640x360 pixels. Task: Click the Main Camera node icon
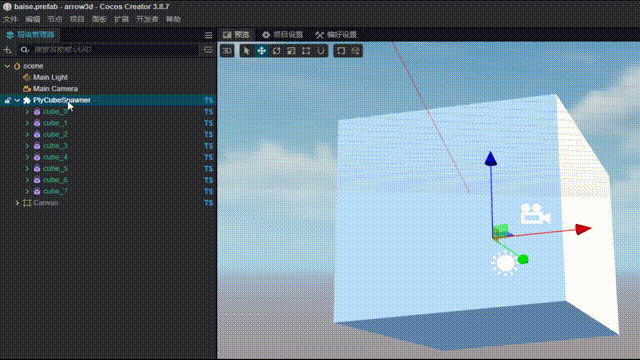click(27, 89)
